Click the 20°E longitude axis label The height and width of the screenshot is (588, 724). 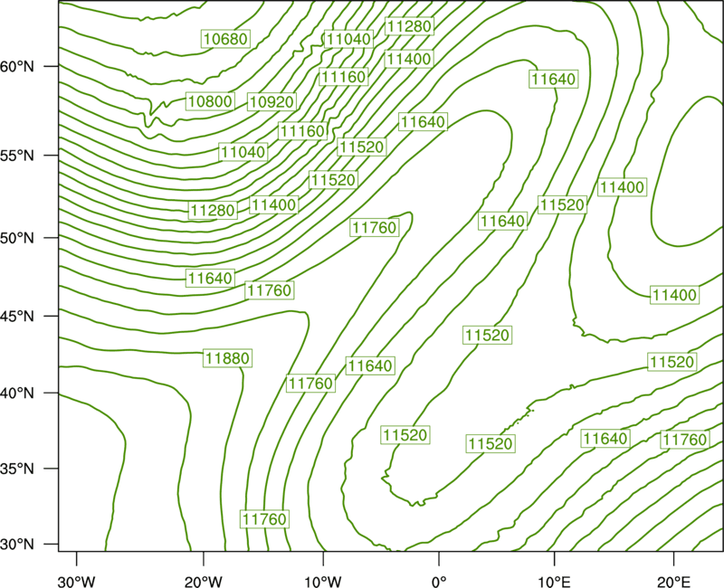673,582
